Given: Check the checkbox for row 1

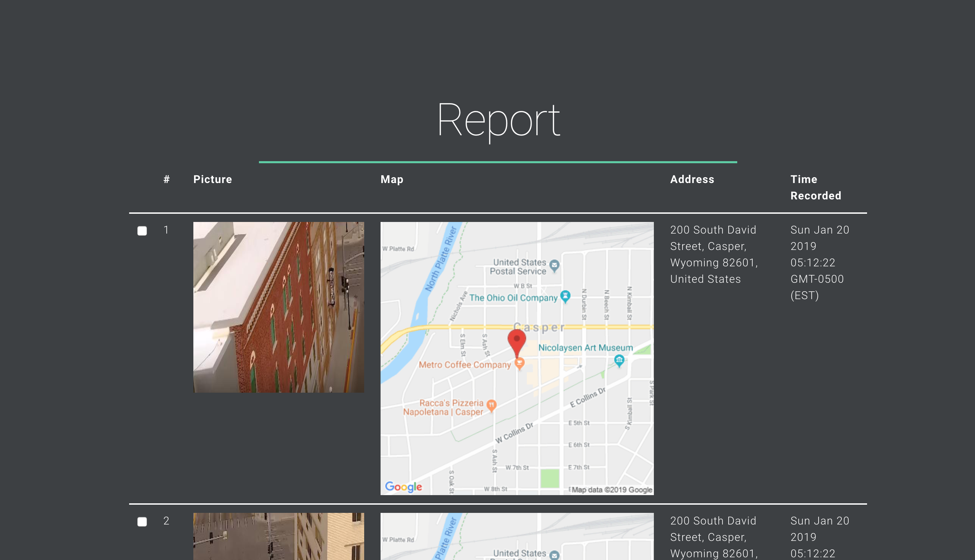Looking at the screenshot, I should pos(142,231).
